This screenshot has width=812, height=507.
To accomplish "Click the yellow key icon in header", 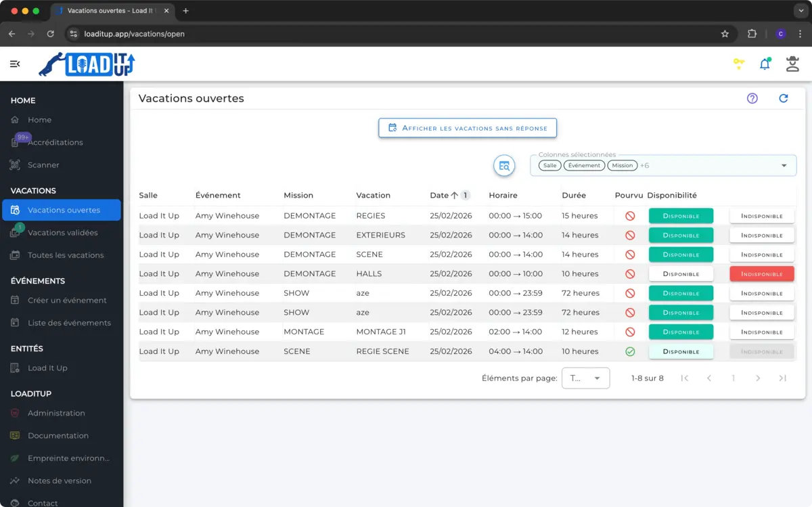I will [738, 64].
